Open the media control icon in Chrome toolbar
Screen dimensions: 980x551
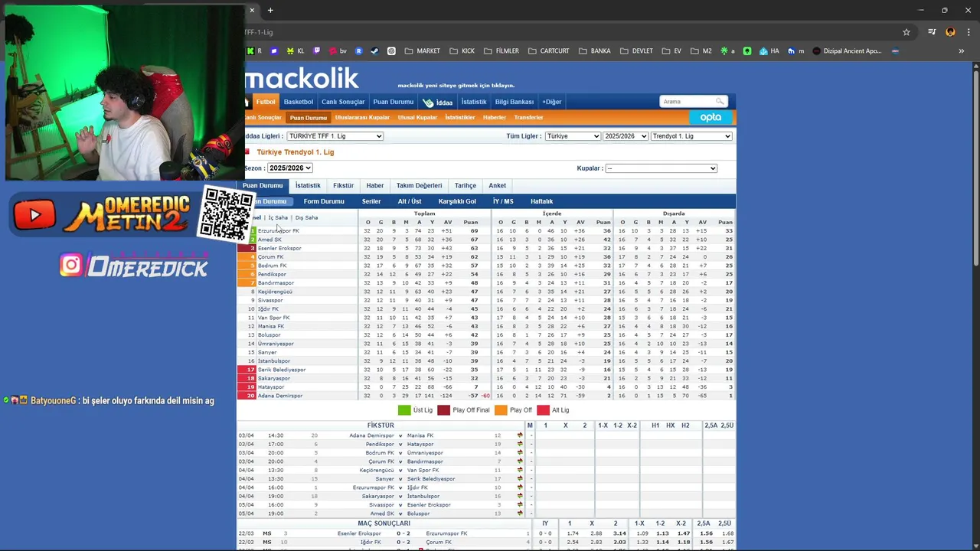tap(932, 32)
